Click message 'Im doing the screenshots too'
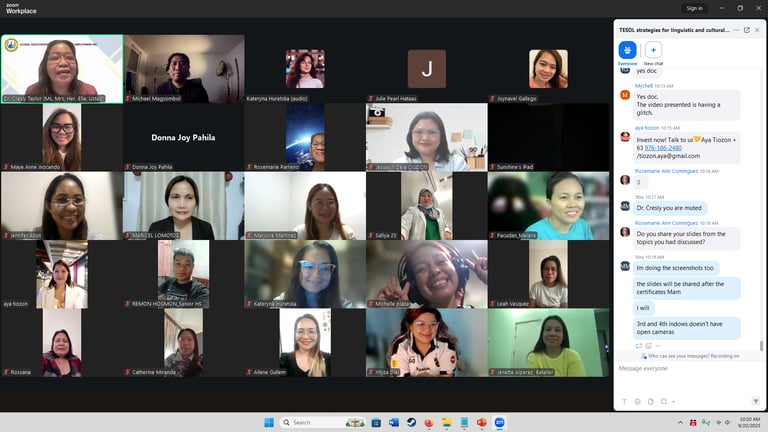 [675, 268]
